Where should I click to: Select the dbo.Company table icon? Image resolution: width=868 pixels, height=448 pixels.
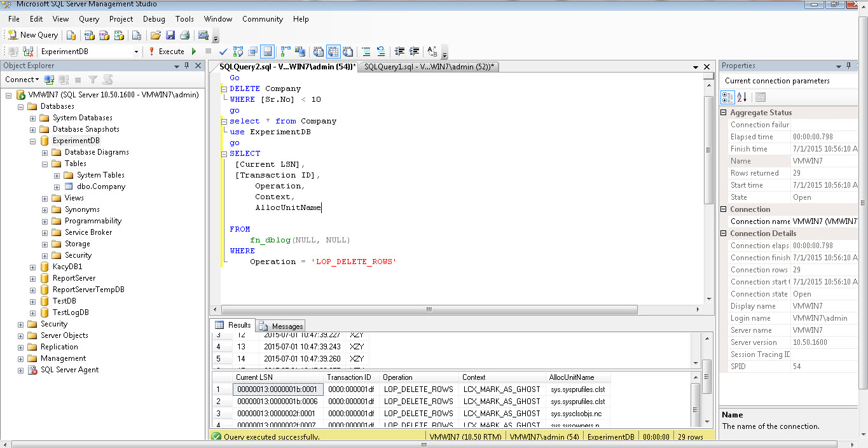(69, 186)
